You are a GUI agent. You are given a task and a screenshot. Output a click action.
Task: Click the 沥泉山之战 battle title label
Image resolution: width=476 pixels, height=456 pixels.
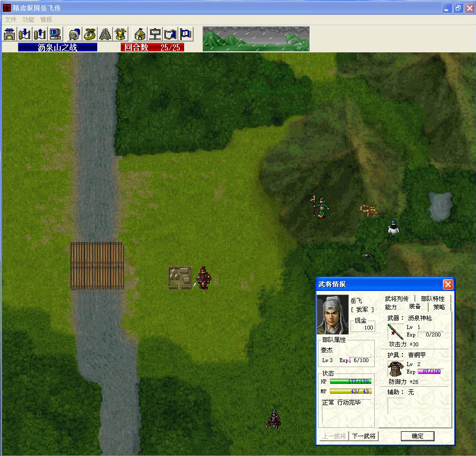pos(57,47)
